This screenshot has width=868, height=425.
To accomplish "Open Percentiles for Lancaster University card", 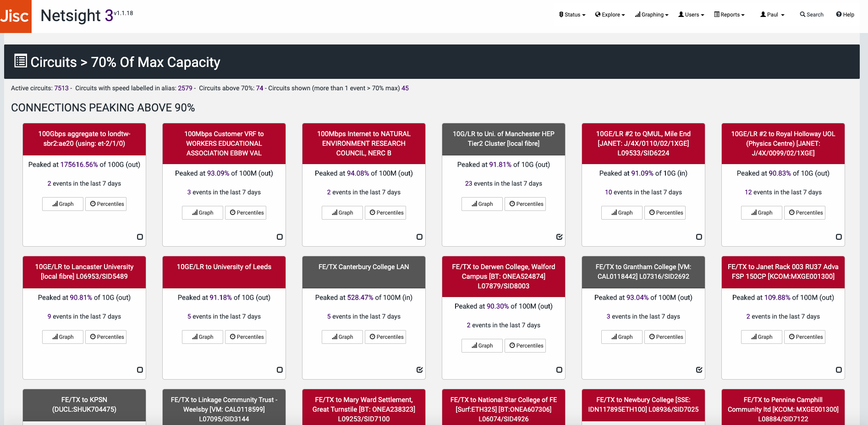I will (106, 337).
